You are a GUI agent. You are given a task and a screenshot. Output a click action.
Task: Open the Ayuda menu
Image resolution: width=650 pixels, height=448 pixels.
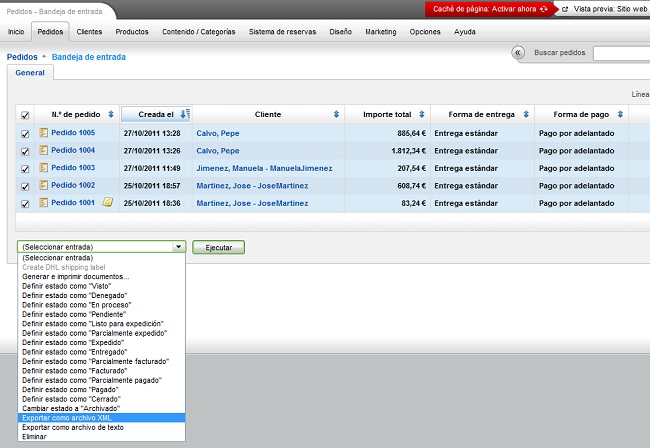[x=465, y=31]
